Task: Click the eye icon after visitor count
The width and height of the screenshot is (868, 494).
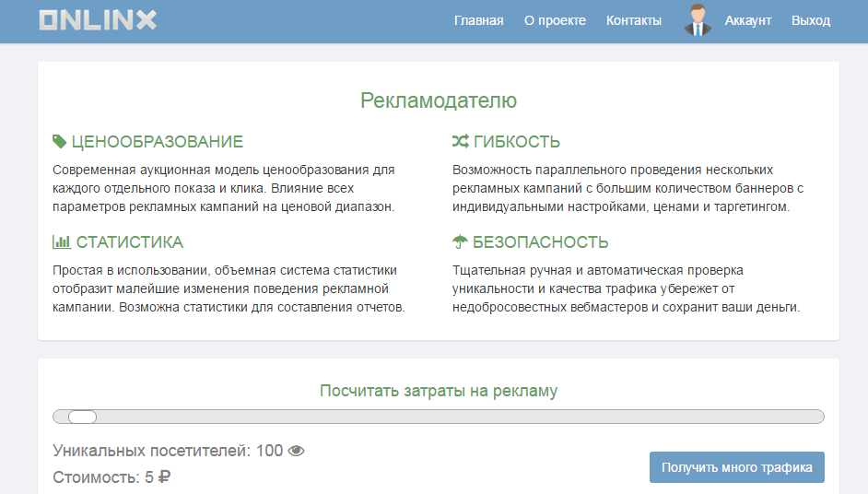Action: pyautogui.click(x=296, y=451)
